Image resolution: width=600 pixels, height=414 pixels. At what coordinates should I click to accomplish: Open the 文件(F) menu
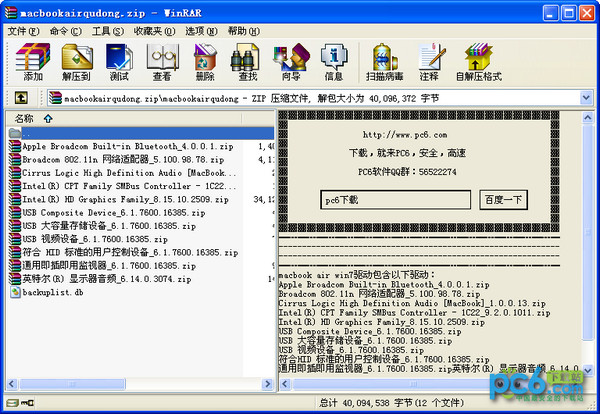point(22,31)
